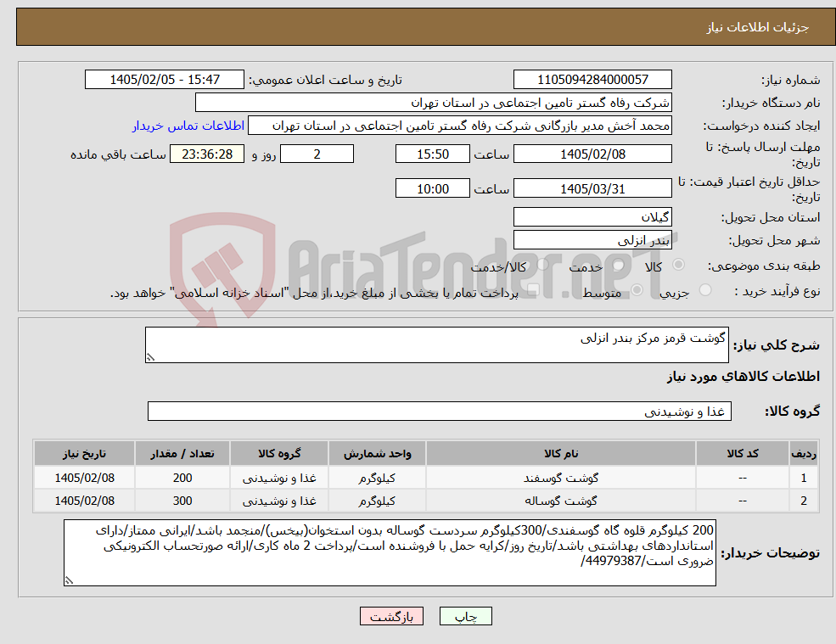
Task: Click column header کد کالا
Action: (742, 453)
